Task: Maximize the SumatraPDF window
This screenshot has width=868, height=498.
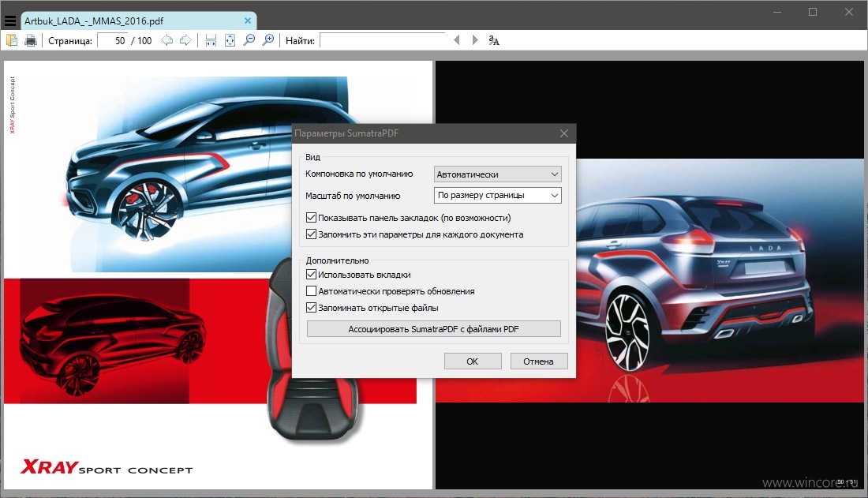Action: [813, 12]
